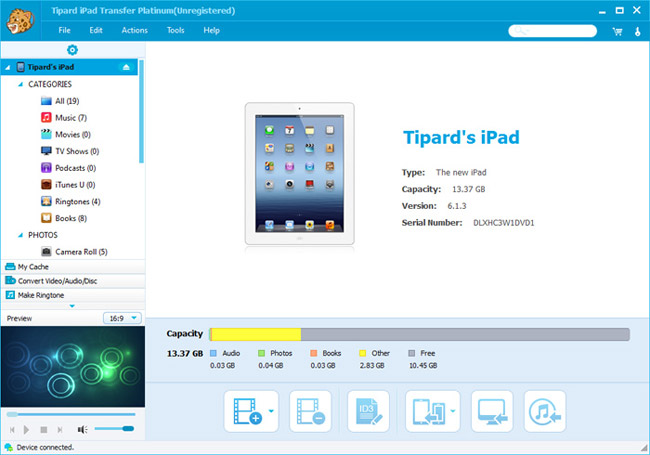The width and height of the screenshot is (650, 455).
Task: Click the device connected status icon
Action: pyautogui.click(x=8, y=448)
